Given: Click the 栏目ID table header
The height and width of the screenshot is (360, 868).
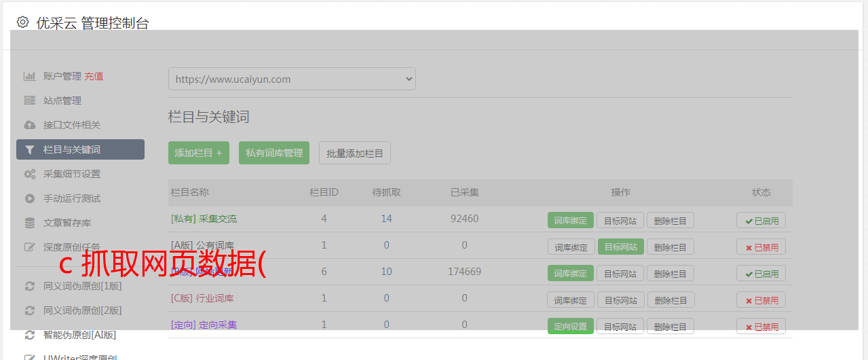Looking at the screenshot, I should (324, 192).
